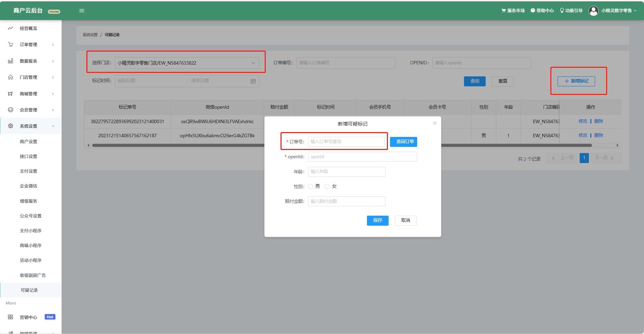Open 公众号设置 in the sidebar
This screenshot has height=334, width=644.
coord(31,216)
